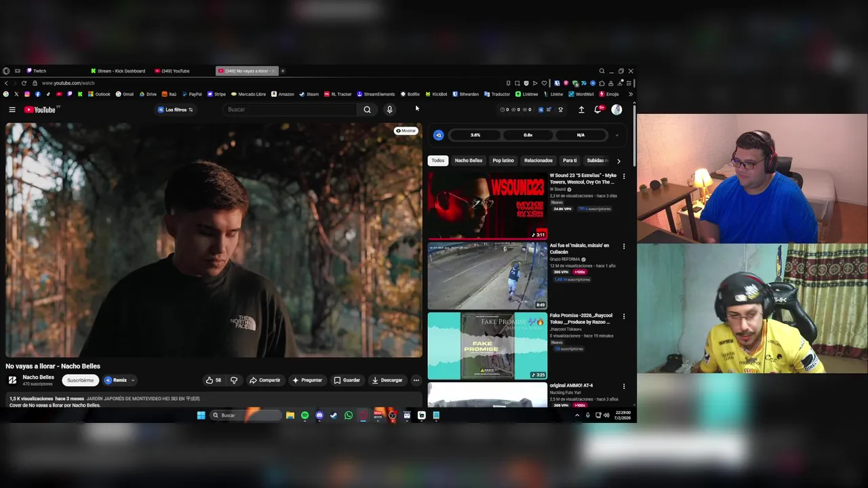Screen dimensions: 868x488
Task: Open new browser tab with plus button
Action: click(x=283, y=71)
